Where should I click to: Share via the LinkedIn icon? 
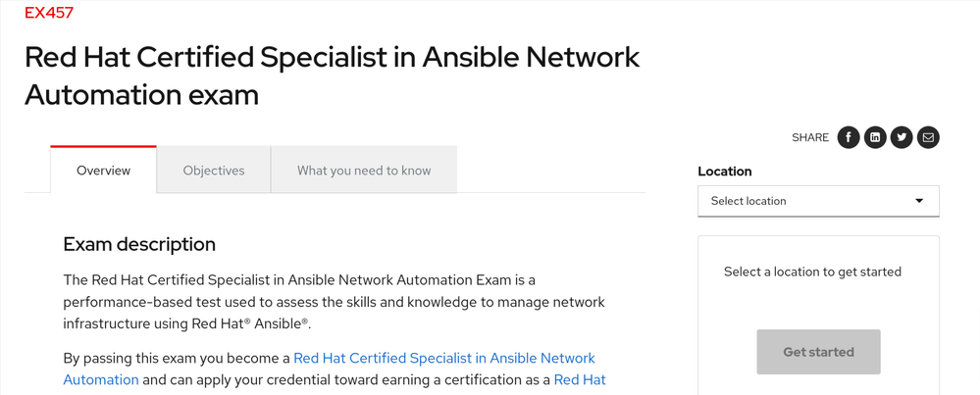tap(875, 138)
